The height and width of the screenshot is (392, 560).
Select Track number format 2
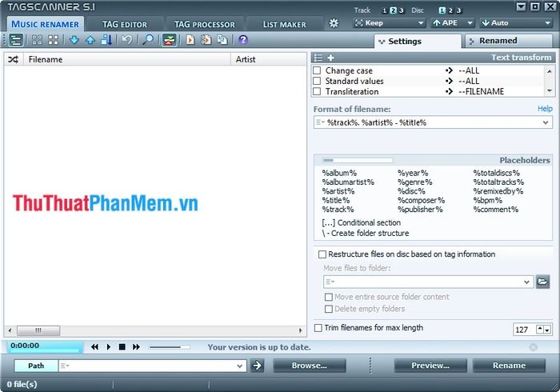tap(393, 10)
